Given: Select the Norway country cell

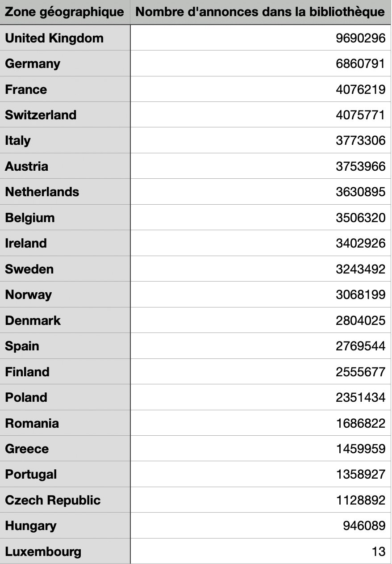Looking at the screenshot, I should pyautogui.click(x=28, y=295).
